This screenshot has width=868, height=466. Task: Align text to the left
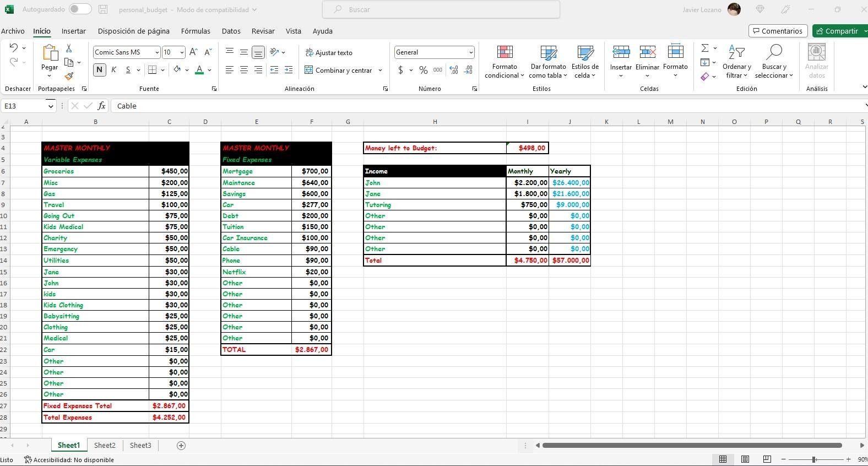click(x=229, y=70)
